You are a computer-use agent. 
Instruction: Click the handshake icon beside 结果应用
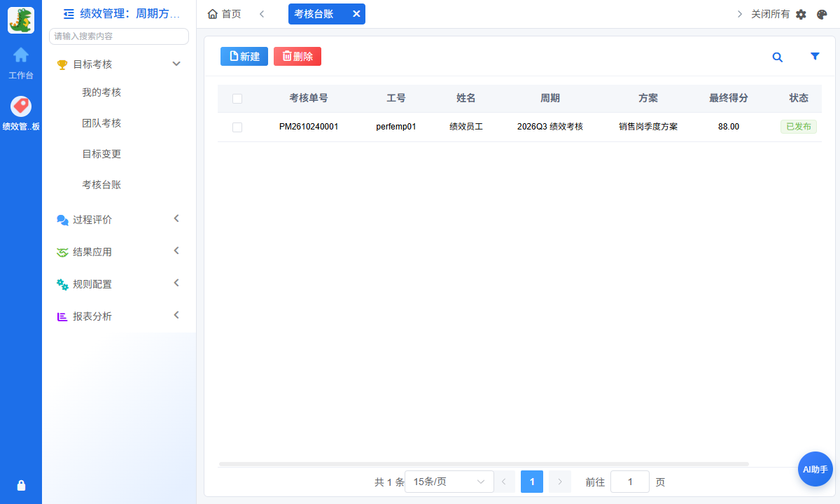point(62,252)
